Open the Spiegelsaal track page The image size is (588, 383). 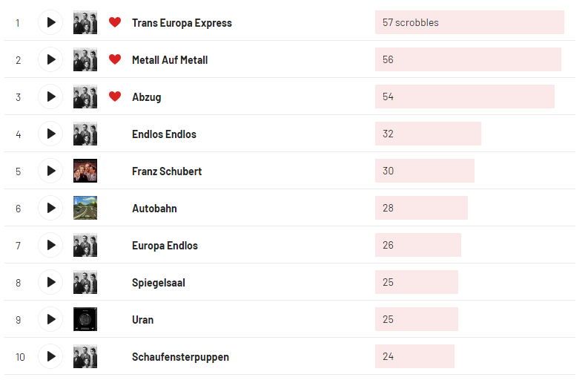point(160,283)
